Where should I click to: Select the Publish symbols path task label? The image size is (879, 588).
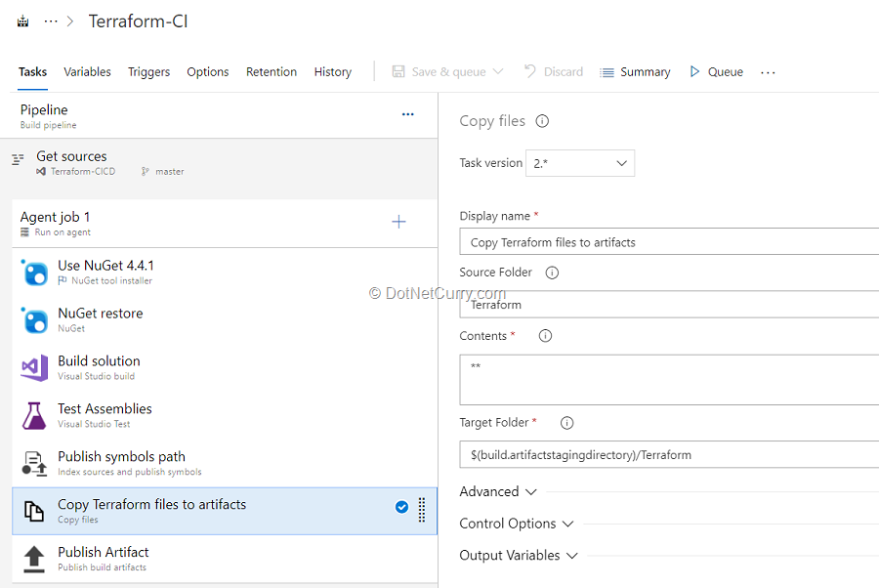[x=122, y=457]
